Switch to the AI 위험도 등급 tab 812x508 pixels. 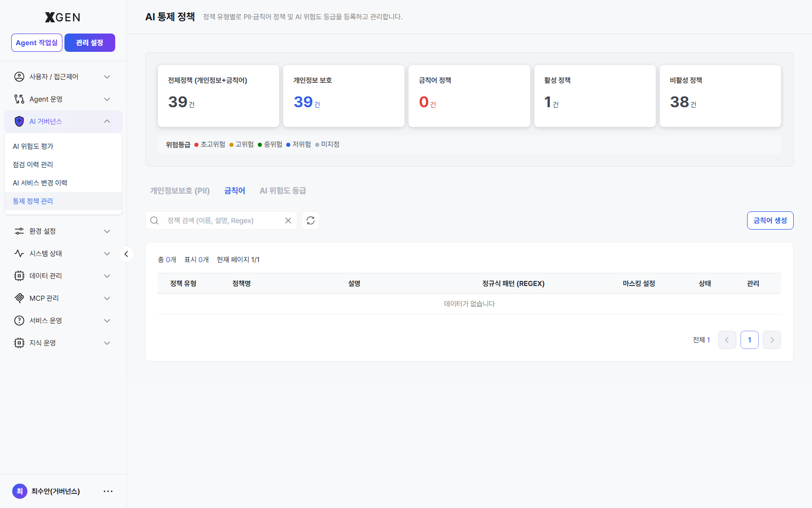click(283, 190)
